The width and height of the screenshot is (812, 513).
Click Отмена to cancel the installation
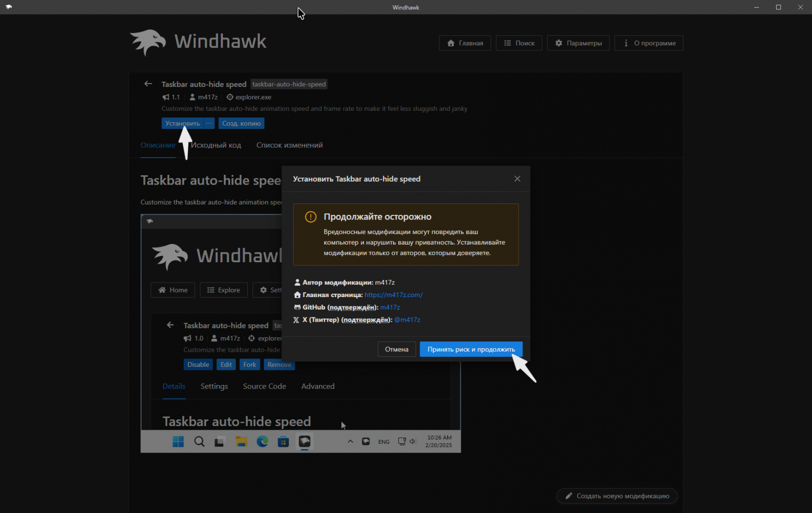[x=397, y=349]
